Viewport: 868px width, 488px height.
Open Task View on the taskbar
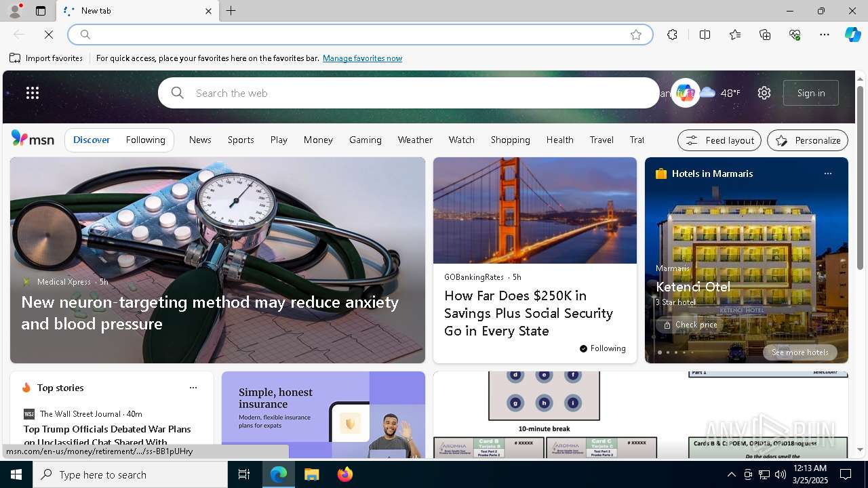pyautogui.click(x=244, y=474)
